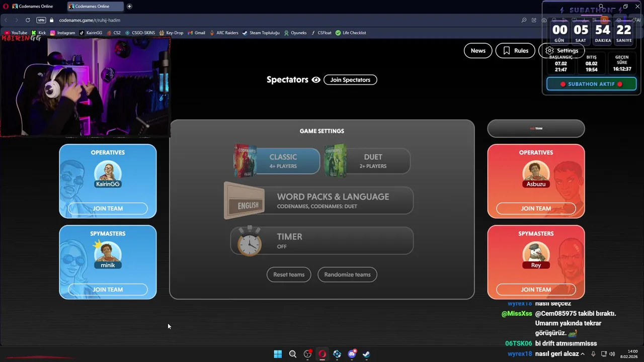Screen dimensions: 644x362
Task: Click the site padlock icon
Action: 52,20
